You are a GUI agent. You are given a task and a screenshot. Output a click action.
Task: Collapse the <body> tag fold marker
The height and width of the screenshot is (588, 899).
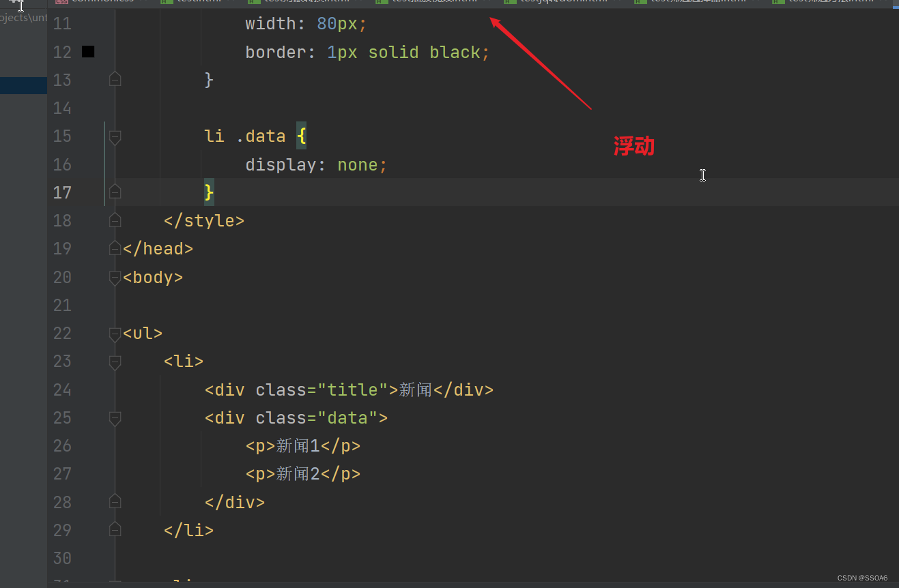115,277
